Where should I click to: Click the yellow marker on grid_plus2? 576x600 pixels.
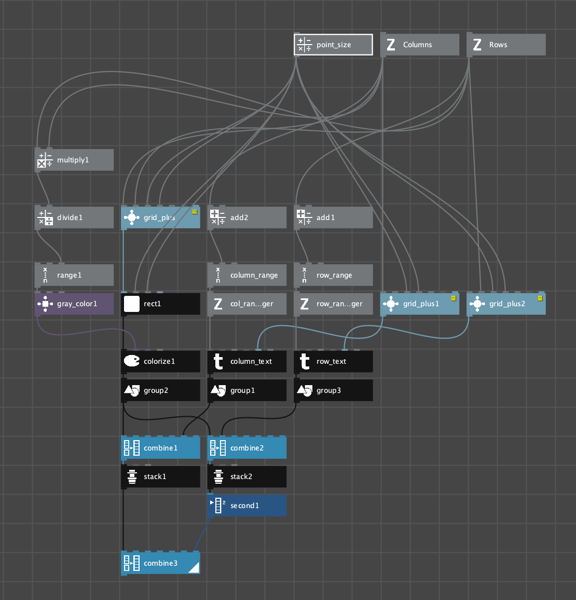click(x=540, y=298)
